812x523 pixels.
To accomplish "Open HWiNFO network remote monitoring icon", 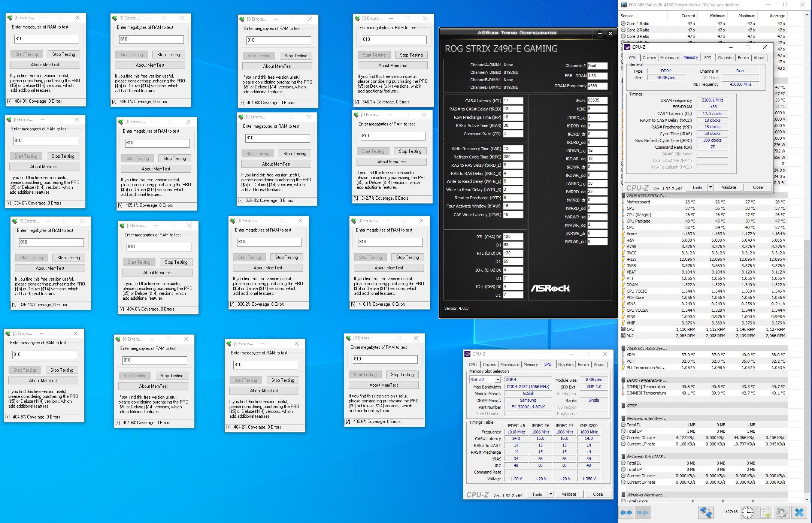I will click(706, 512).
